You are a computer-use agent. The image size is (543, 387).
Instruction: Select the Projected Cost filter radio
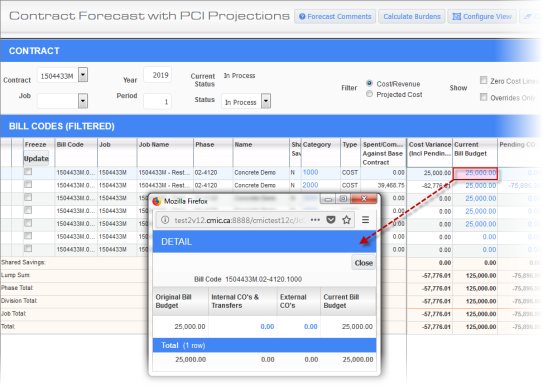369,94
